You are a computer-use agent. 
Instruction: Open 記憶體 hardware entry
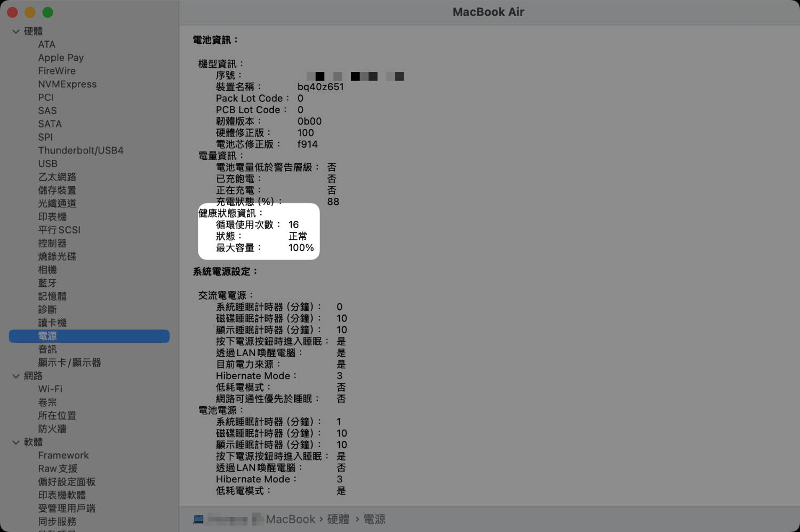click(x=52, y=296)
